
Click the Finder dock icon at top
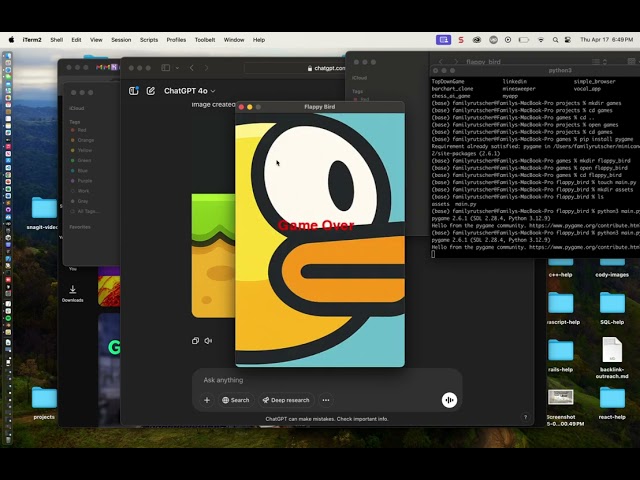pos(8,56)
